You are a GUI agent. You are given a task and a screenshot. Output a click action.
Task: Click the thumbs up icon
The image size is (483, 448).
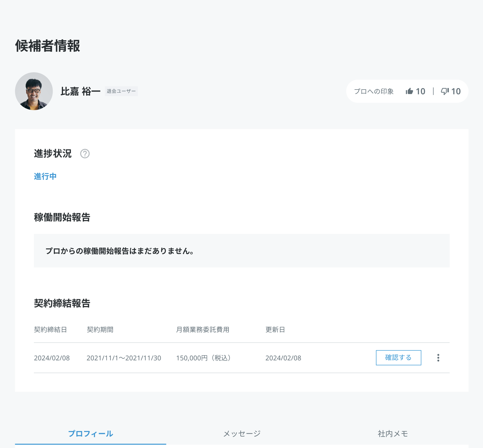409,91
